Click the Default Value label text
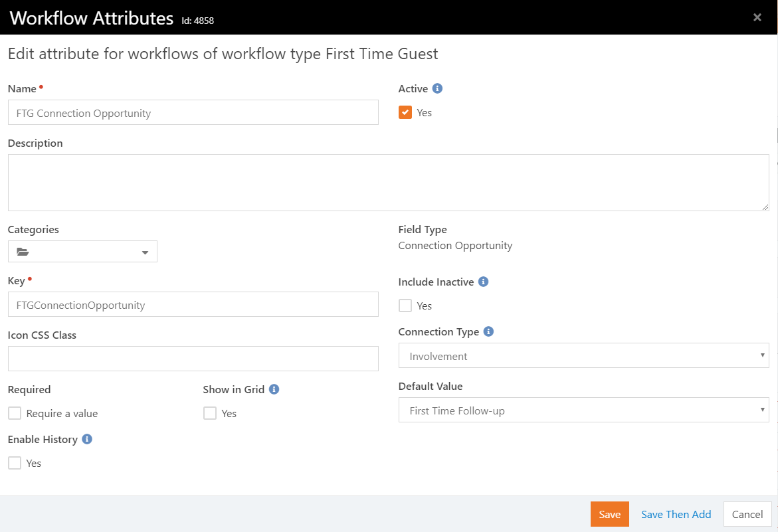 [x=430, y=387]
